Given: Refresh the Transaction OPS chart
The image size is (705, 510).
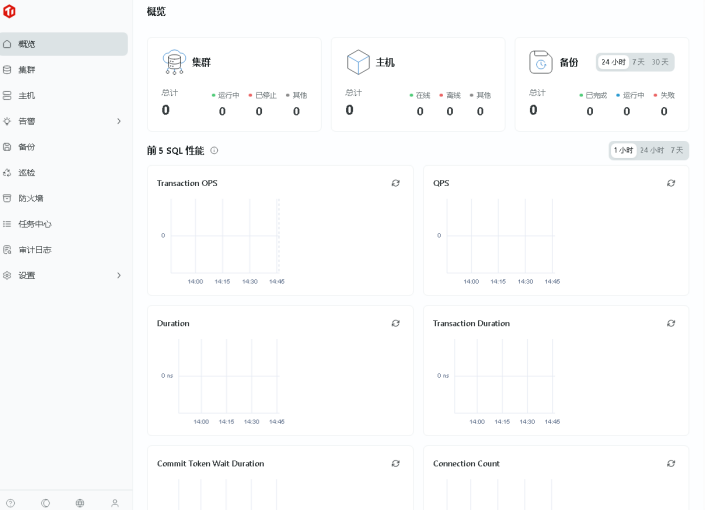Looking at the screenshot, I should 395,183.
